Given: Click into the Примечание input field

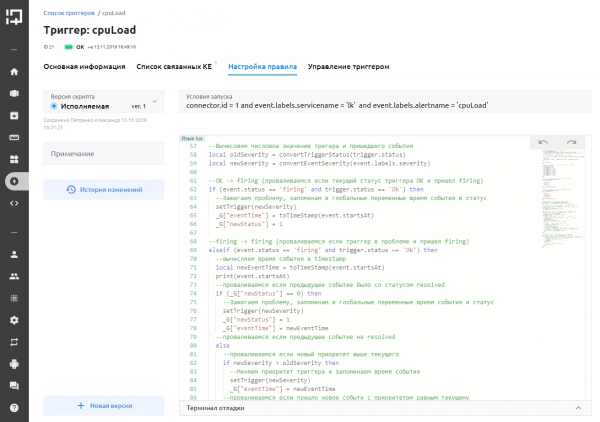Looking at the screenshot, I should [104, 153].
